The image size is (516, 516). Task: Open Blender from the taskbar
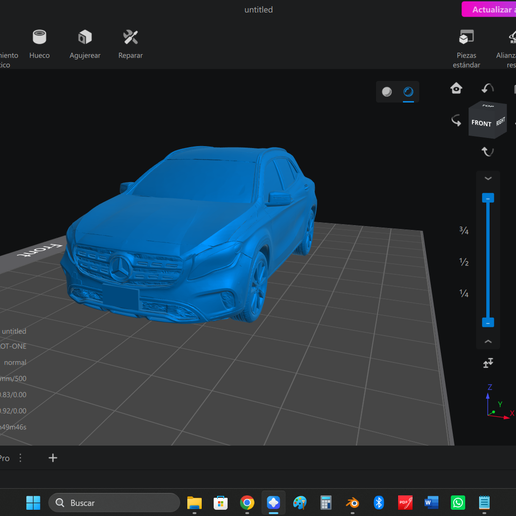click(x=352, y=503)
